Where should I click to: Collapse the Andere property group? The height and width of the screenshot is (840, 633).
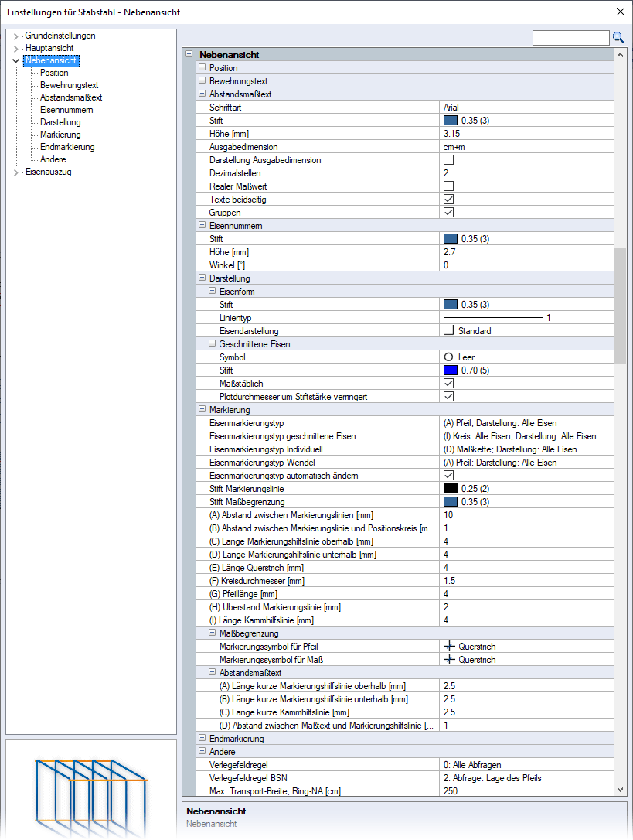tap(202, 751)
